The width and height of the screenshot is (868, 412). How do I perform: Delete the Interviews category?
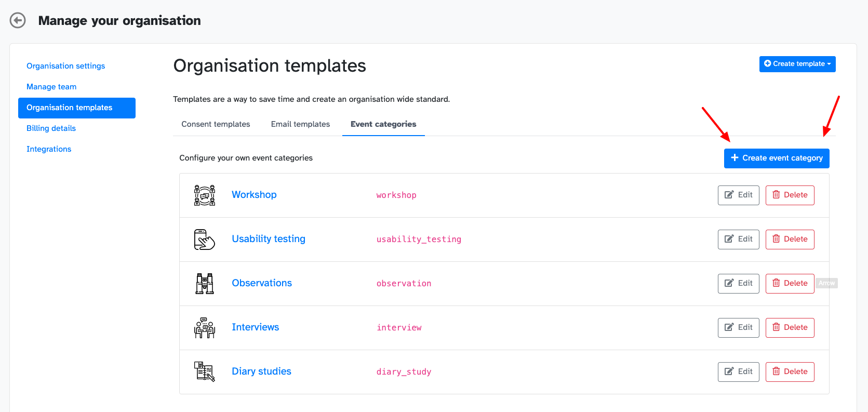[790, 328]
